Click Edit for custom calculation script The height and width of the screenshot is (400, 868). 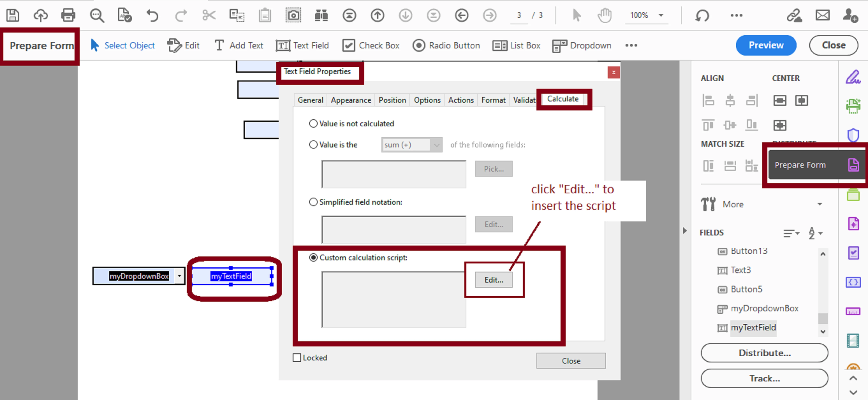(494, 280)
